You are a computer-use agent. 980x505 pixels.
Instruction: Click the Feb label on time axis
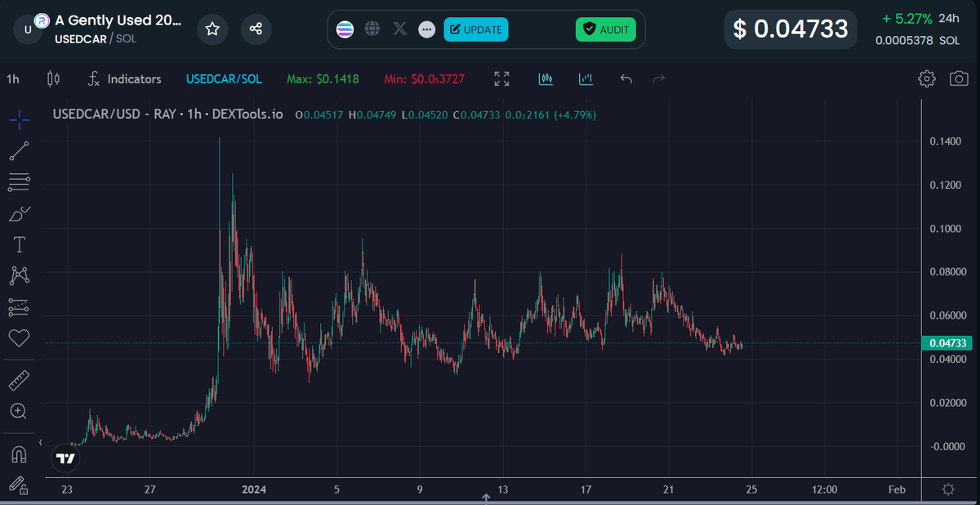897,489
